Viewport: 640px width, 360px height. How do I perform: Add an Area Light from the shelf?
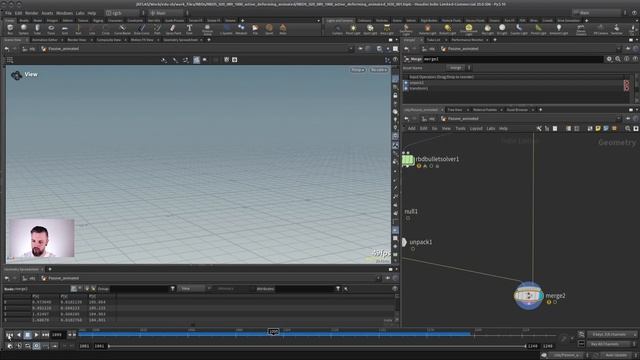click(x=387, y=29)
